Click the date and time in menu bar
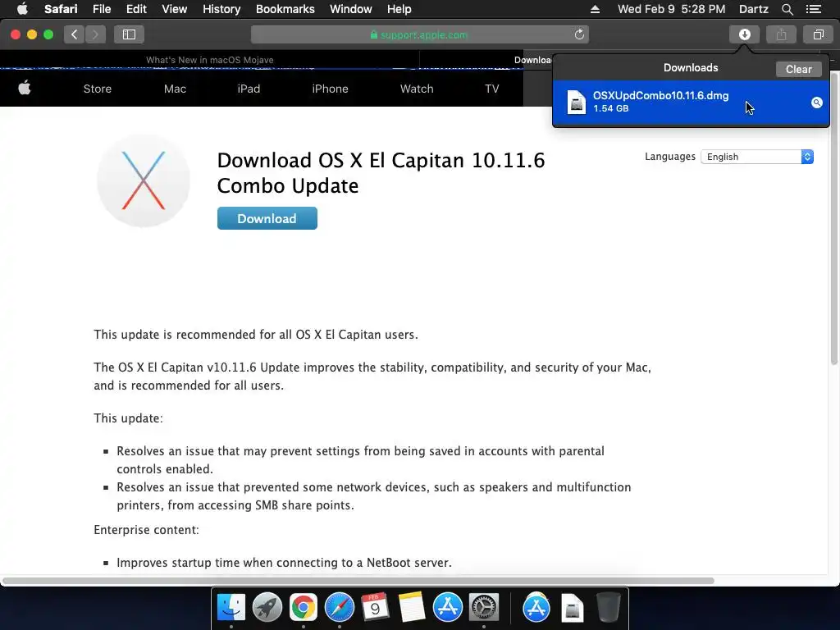The width and height of the screenshot is (840, 630). (x=671, y=9)
